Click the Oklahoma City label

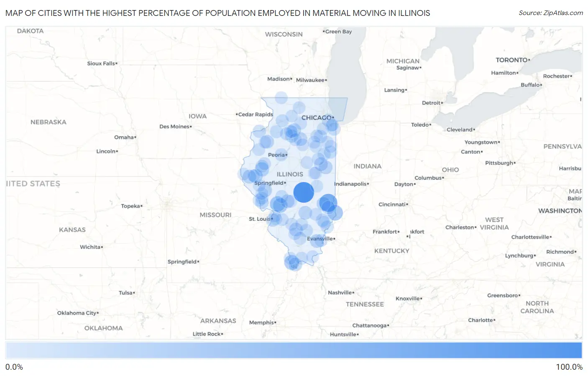click(77, 313)
